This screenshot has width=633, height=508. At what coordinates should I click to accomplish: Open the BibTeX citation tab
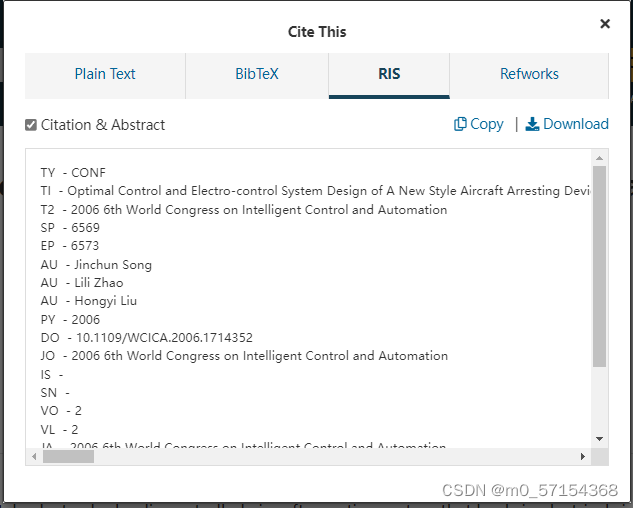(x=257, y=74)
